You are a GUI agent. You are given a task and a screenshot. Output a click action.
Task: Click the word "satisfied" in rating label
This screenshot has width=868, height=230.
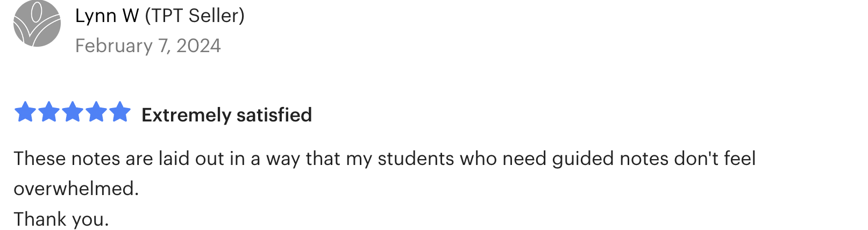click(x=274, y=115)
